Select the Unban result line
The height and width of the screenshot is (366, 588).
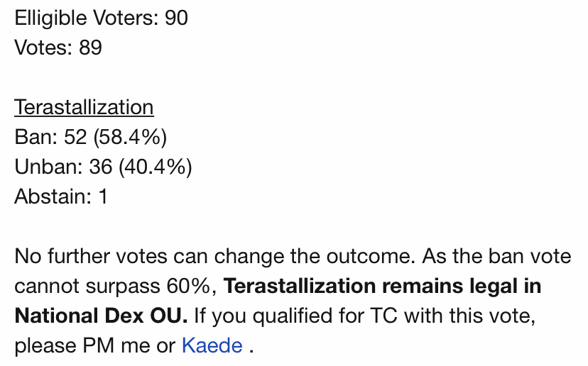(x=103, y=167)
